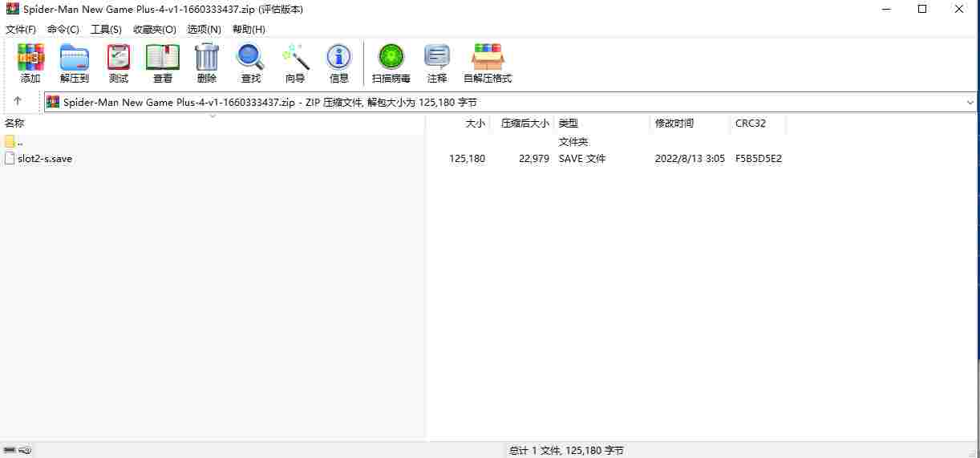Click the WinRAR icon in title bar
This screenshot has height=458, width=980.
[x=12, y=10]
